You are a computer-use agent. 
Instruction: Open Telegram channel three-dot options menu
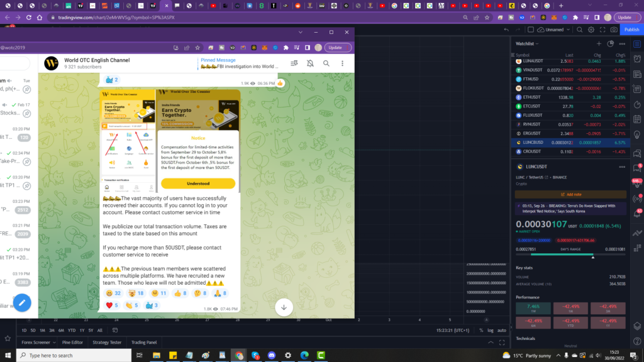coord(342,63)
